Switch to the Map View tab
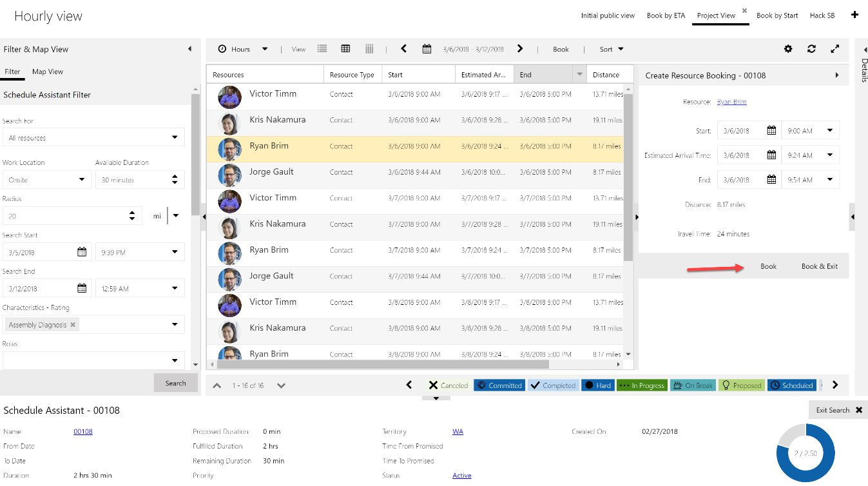This screenshot has height=486, width=868. point(47,72)
